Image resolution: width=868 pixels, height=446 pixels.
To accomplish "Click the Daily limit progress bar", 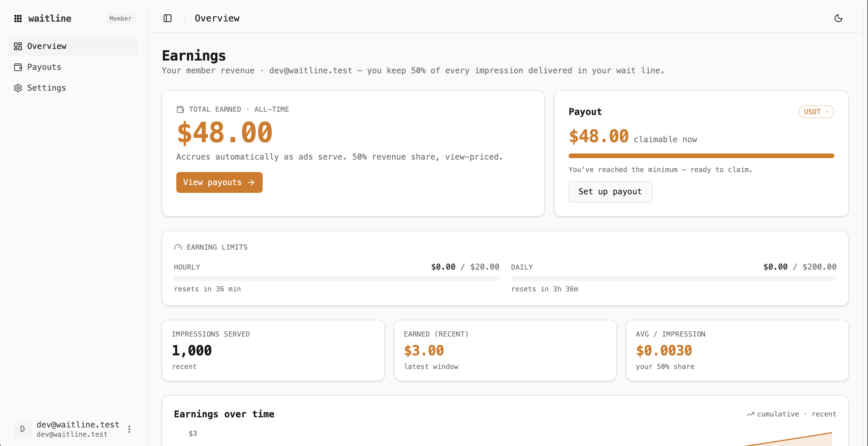I will [x=673, y=279].
